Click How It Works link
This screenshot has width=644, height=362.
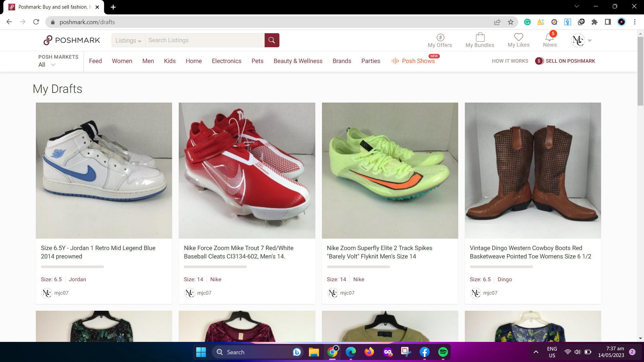(x=510, y=61)
